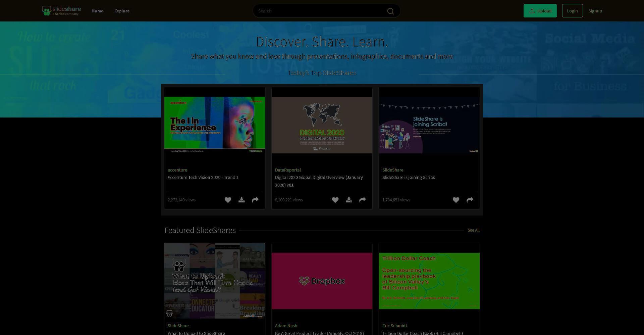Open The I in Experience thumbnail
This screenshot has height=335, width=644.
[x=215, y=125]
